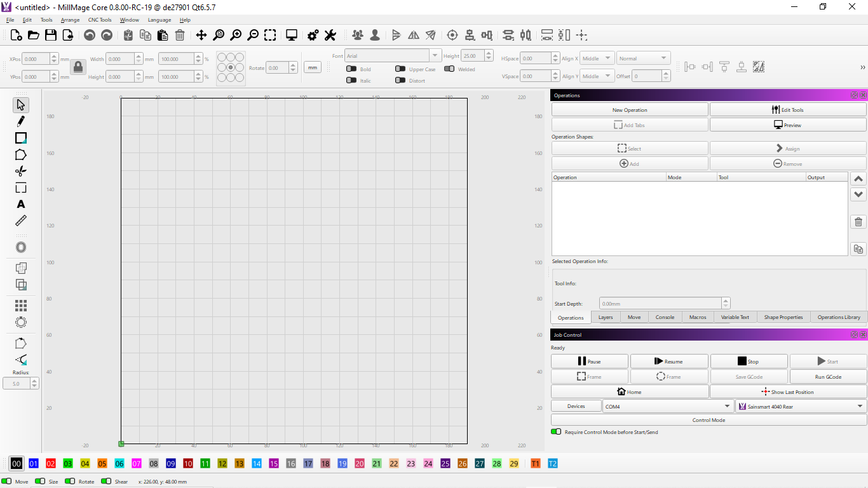Toggle the Welded text switch

[449, 69]
